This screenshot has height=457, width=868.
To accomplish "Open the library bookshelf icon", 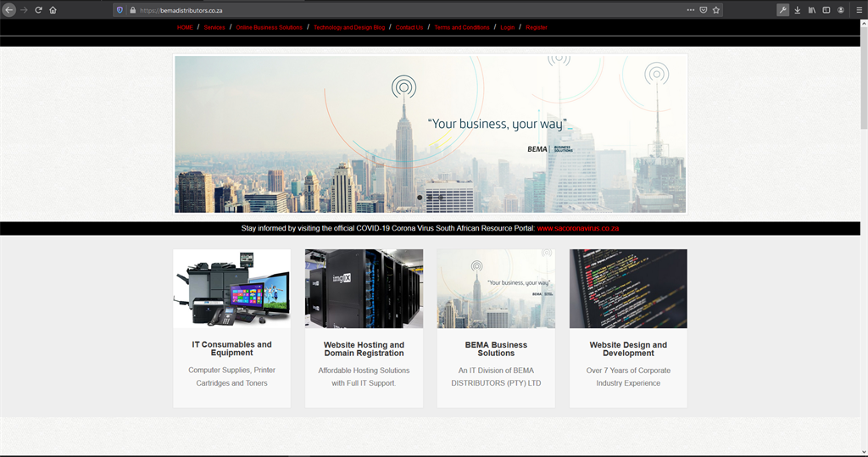I will 811,10.
